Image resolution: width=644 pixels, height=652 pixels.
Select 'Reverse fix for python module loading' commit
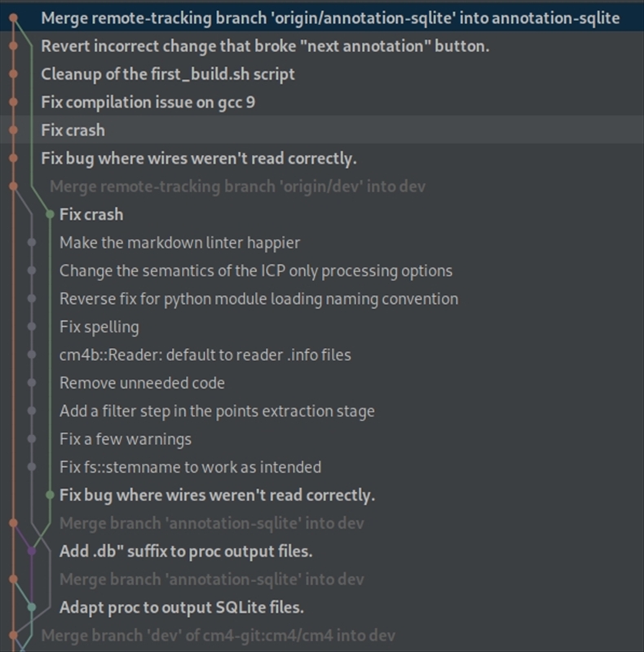pyautogui.click(x=258, y=299)
